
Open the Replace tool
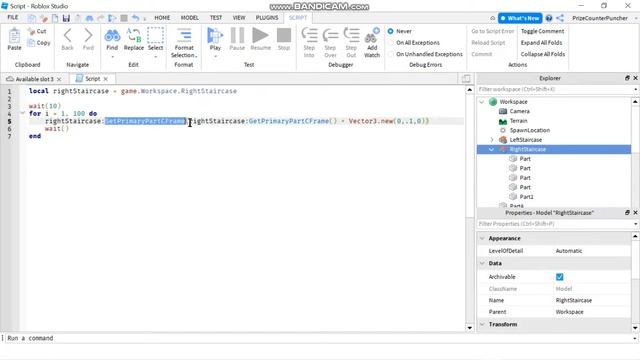[x=133, y=36]
